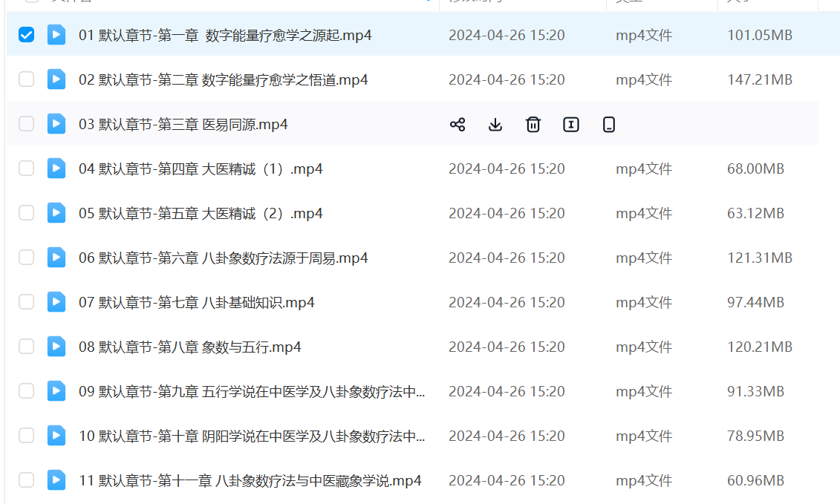Screen dimensions: 840x504
Task: Open 04 大医精诚（1）.mp4
Action: [201, 169]
